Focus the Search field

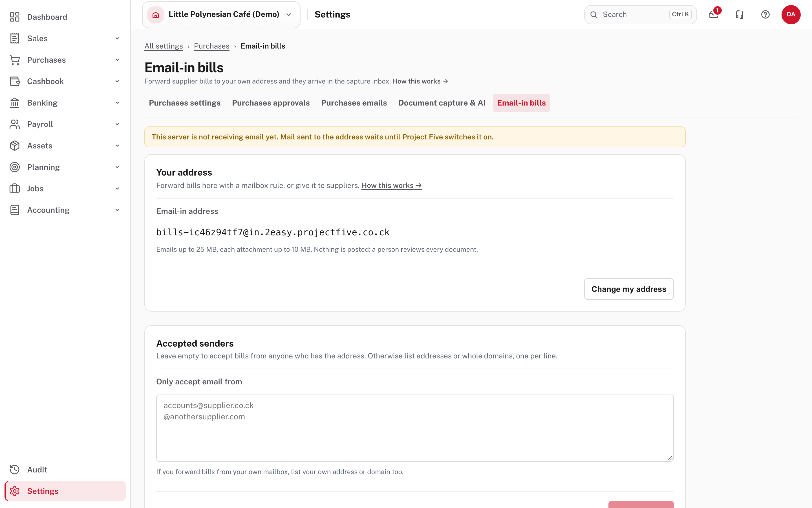coord(640,14)
